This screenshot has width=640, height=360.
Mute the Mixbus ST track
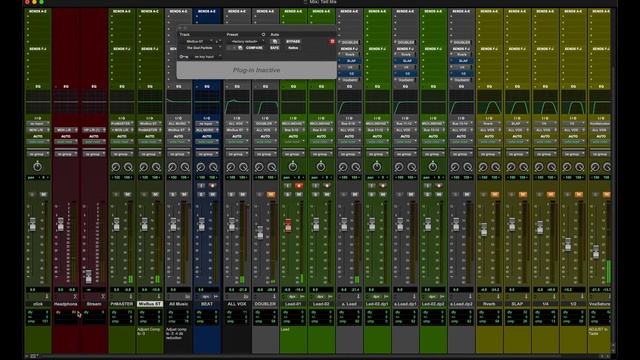[x=155, y=195]
